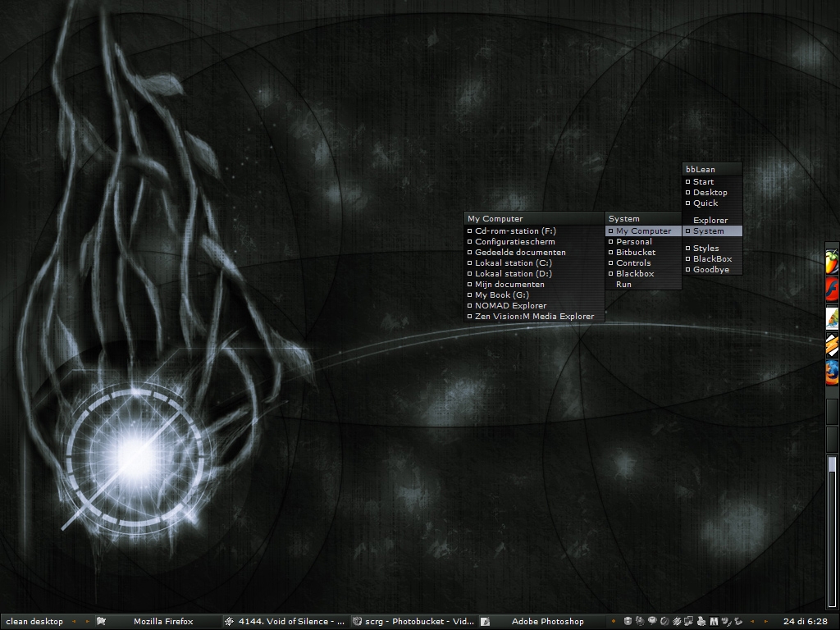Click the bbLean menu title
This screenshot has width=840, height=630.
[713, 169]
